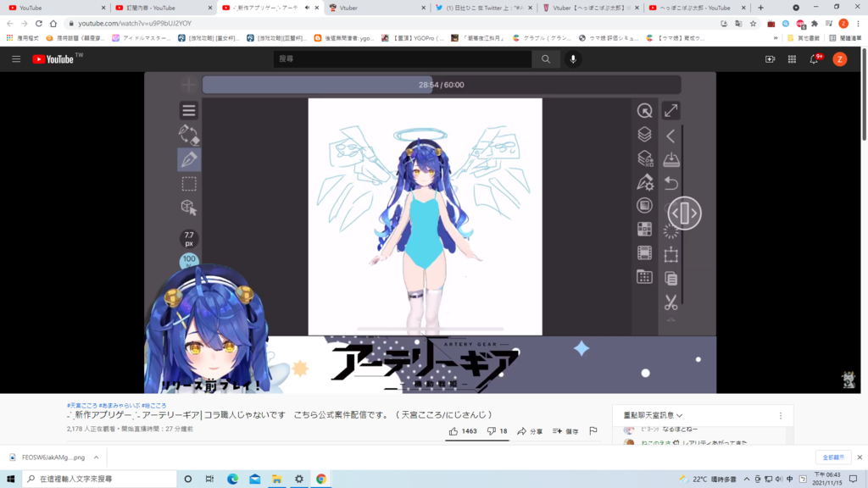The width and height of the screenshot is (868, 488).
Task: Open the Chrome extensions puzzle icon
Action: pyautogui.click(x=815, y=23)
